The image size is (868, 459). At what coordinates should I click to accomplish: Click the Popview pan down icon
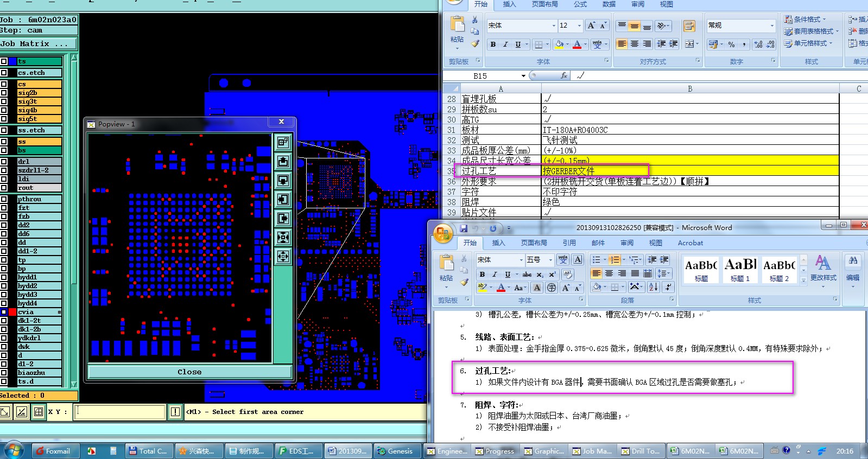[283, 180]
